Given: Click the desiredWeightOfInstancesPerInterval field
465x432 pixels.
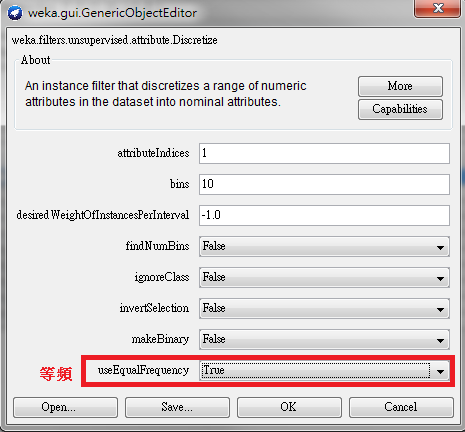Looking at the screenshot, I should [x=324, y=215].
